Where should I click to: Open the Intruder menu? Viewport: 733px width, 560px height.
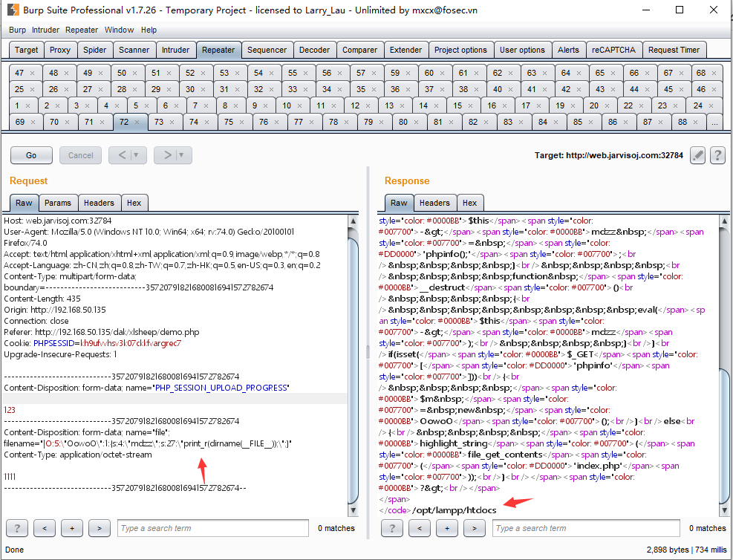pos(45,30)
